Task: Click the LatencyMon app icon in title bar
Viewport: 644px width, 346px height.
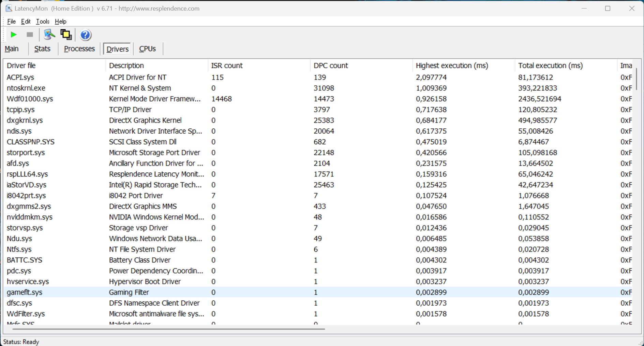Action: (x=9, y=9)
